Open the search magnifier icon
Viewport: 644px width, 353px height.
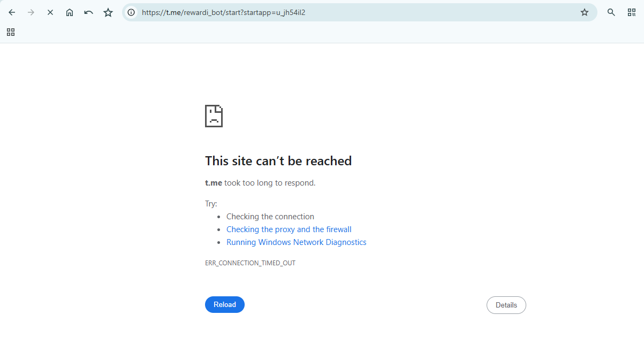611,12
